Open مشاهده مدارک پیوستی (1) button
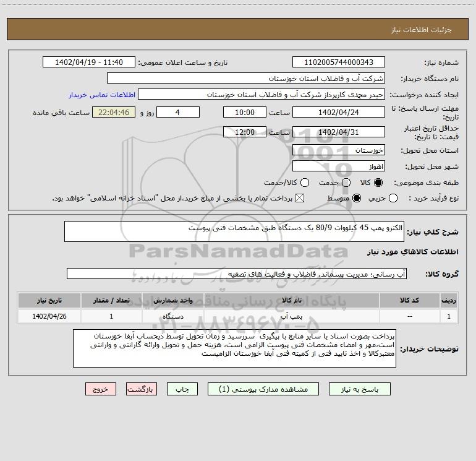 pyautogui.click(x=263, y=389)
